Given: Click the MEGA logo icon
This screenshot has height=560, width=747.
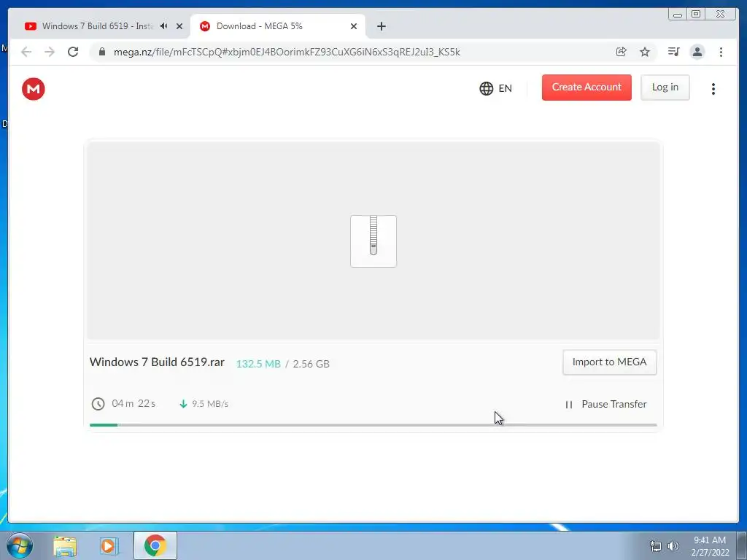Looking at the screenshot, I should [34, 89].
